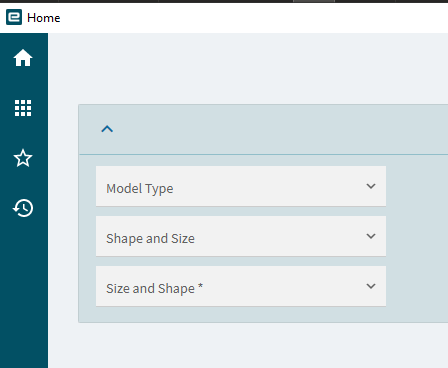Open the Shape and Size dropdown

[241, 236]
